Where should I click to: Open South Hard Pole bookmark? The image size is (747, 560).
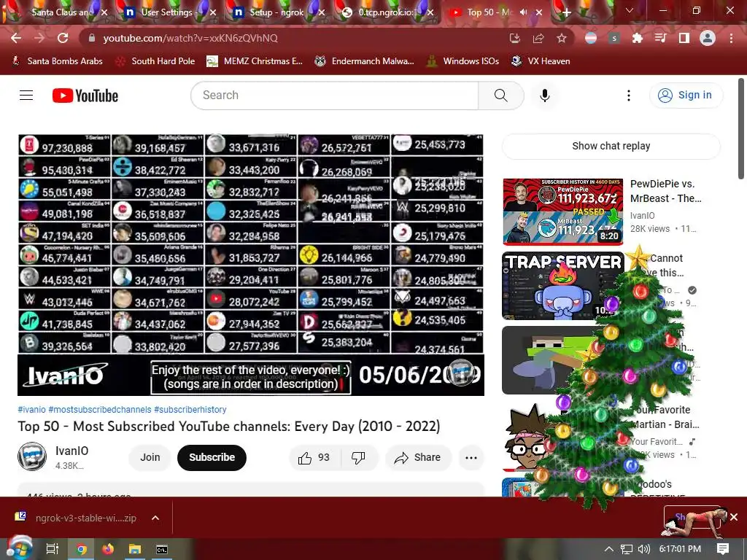coord(156,61)
